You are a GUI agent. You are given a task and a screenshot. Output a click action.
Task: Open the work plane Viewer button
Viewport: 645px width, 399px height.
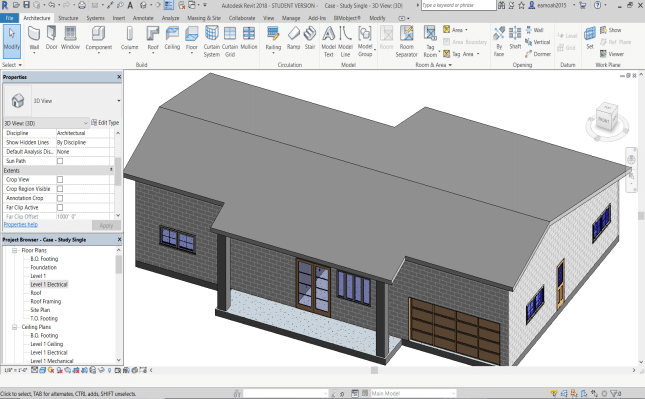[x=612, y=54]
